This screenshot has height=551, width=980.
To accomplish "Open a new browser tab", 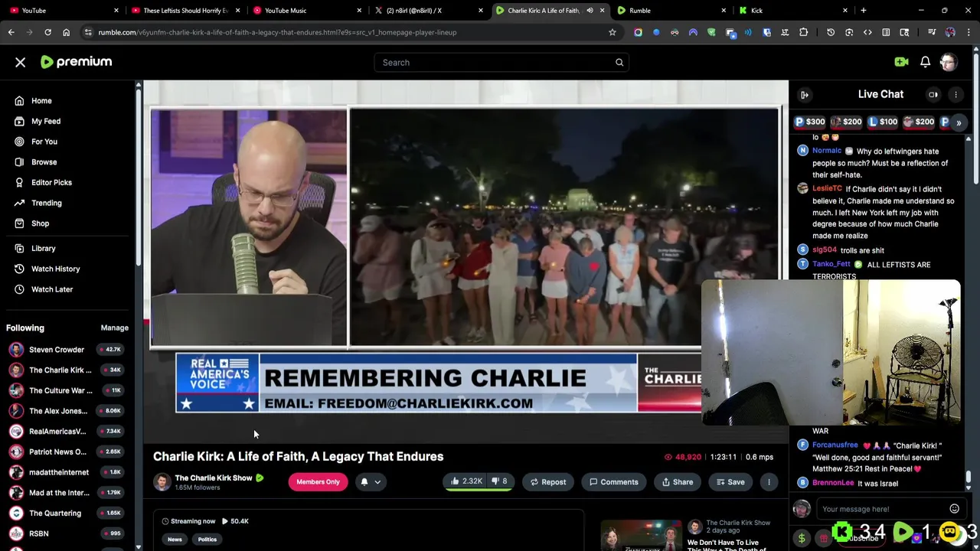I will coord(864,11).
